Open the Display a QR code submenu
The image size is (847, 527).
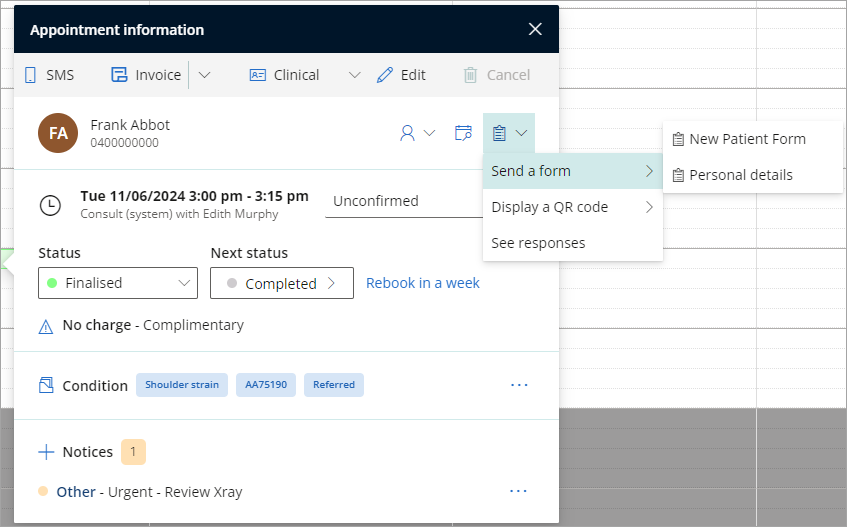click(573, 207)
